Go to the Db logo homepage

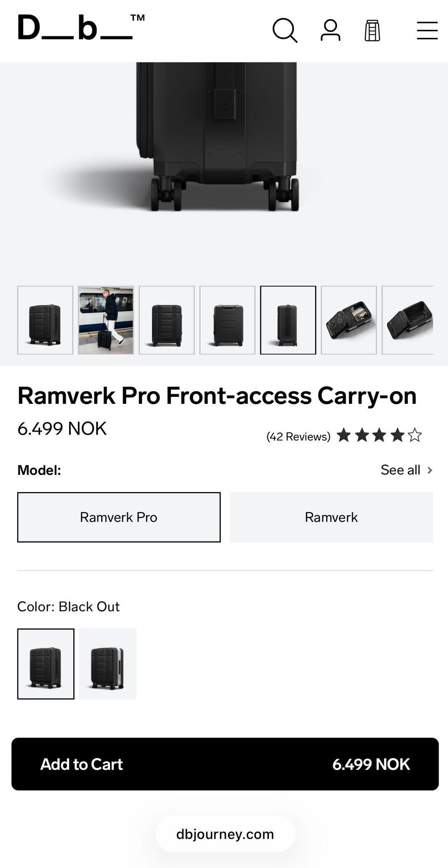point(81,27)
